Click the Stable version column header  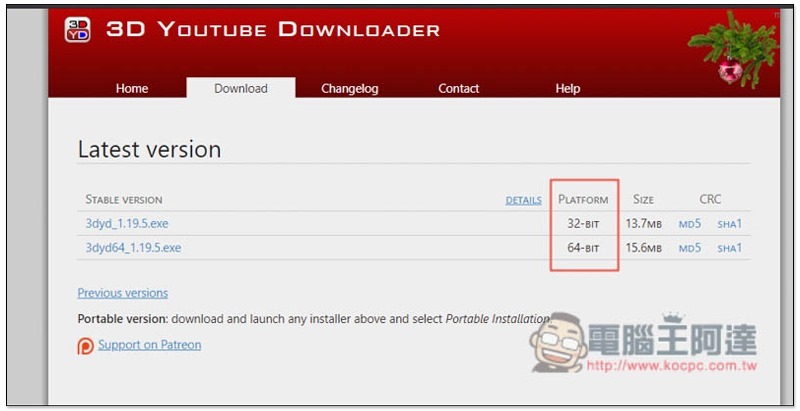(x=124, y=200)
